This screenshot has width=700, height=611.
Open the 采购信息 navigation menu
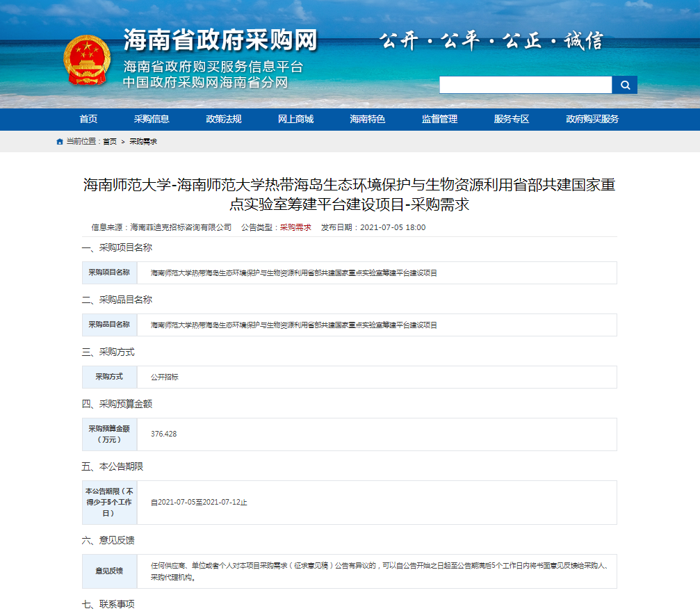point(152,119)
